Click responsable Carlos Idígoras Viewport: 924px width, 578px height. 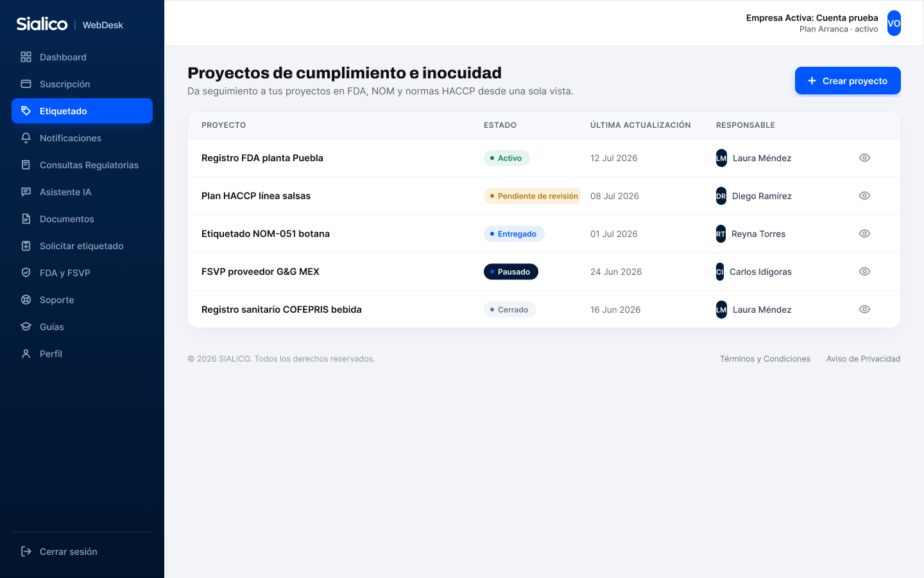click(x=760, y=272)
